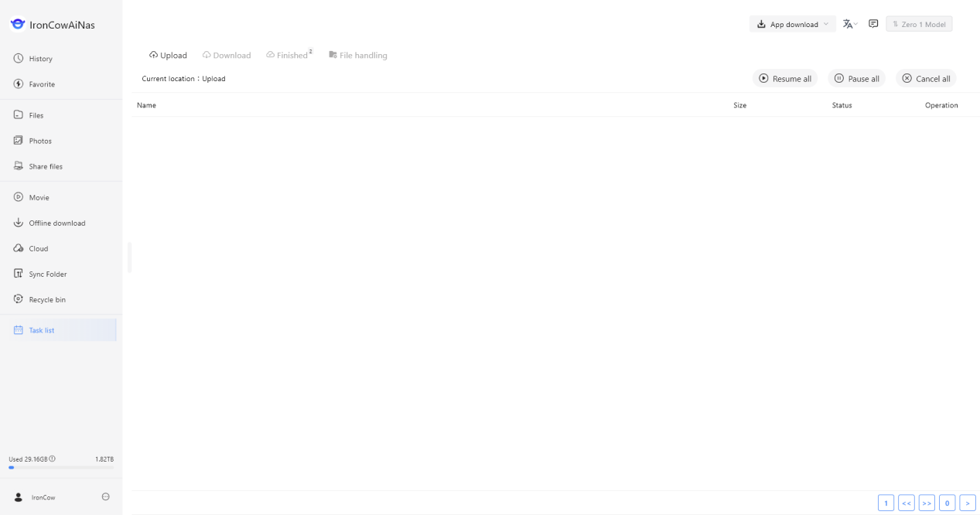This screenshot has width=980, height=515.
Task: Open the language translation selector
Action: [848, 23]
